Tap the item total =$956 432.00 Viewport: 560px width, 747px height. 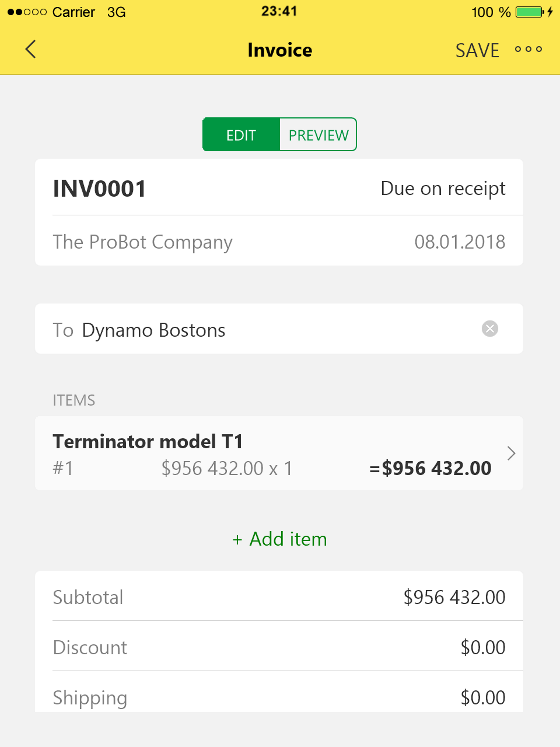pyautogui.click(x=430, y=468)
